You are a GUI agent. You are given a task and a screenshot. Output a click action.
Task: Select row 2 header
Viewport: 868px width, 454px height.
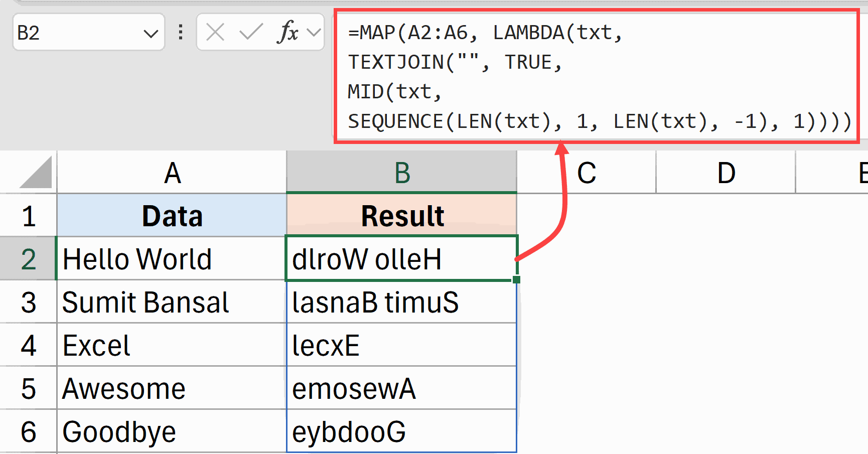pyautogui.click(x=28, y=259)
